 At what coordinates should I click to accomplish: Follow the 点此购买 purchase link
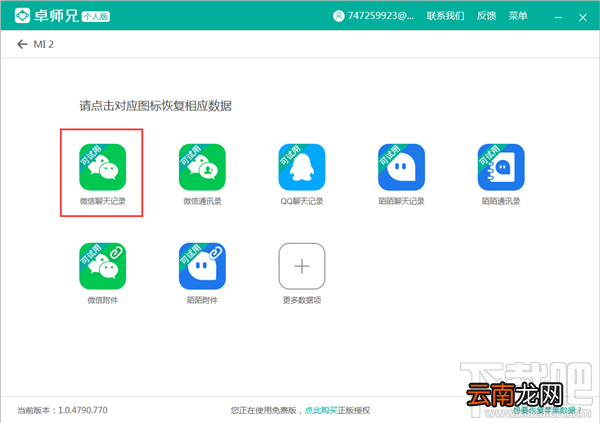[x=321, y=410]
